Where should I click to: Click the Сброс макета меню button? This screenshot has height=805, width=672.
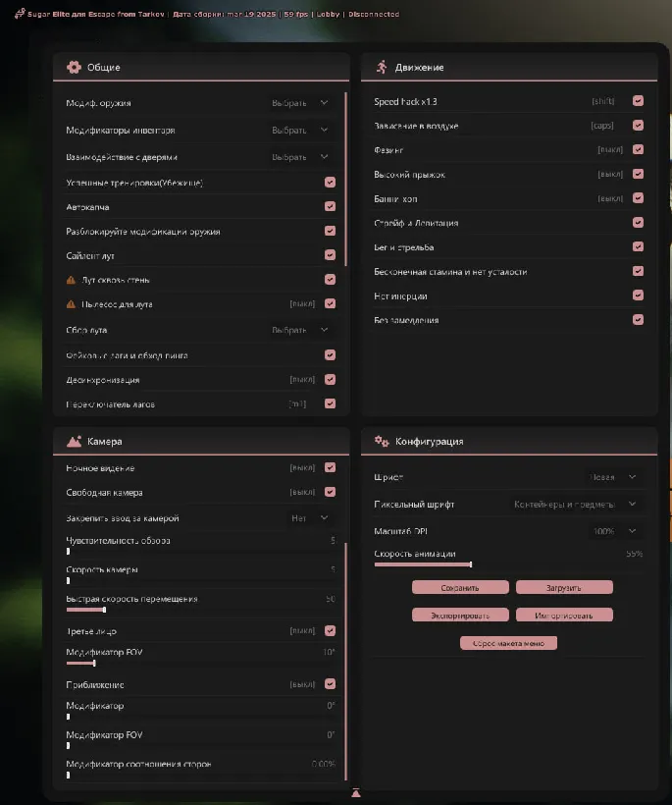tap(508, 643)
